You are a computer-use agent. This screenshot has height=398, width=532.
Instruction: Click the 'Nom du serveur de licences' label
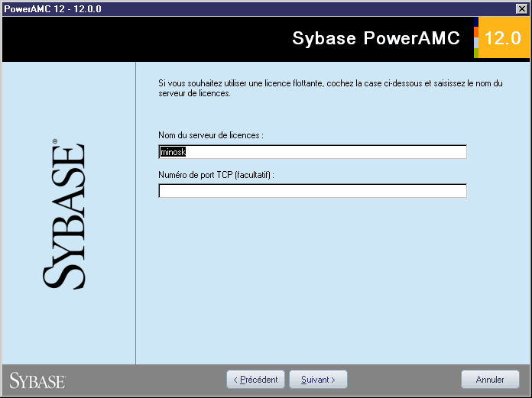pos(211,135)
